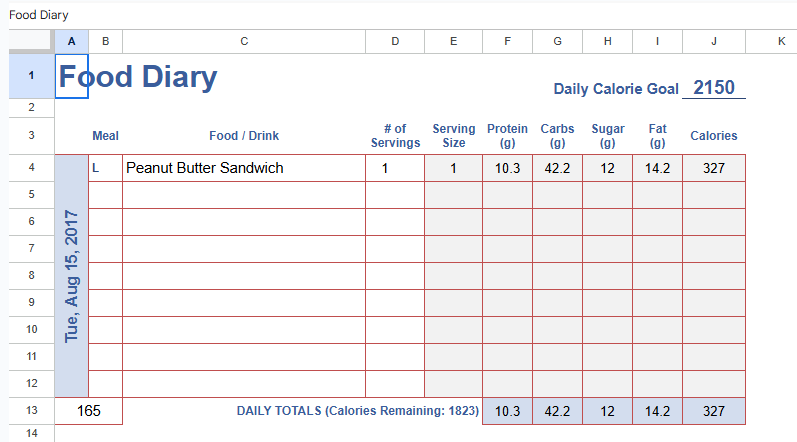Click row header 4
The width and height of the screenshot is (797, 442).
click(x=31, y=168)
